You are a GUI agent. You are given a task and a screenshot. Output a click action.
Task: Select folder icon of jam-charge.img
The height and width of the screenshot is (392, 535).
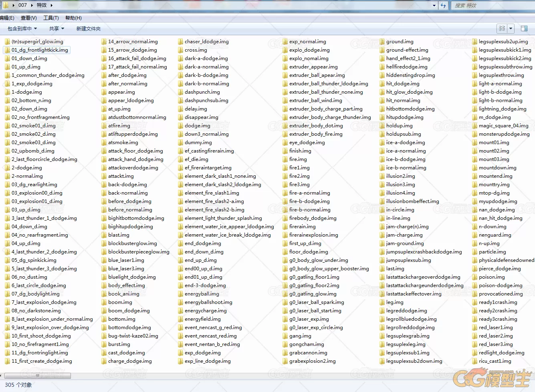click(x=382, y=235)
